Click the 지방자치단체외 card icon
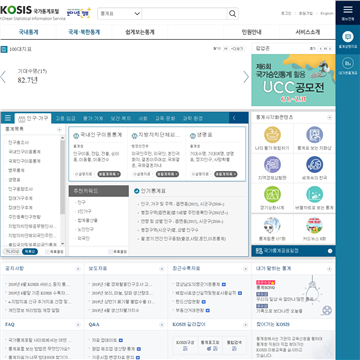Viewport: 360px width, 360px height. [x=134, y=135]
